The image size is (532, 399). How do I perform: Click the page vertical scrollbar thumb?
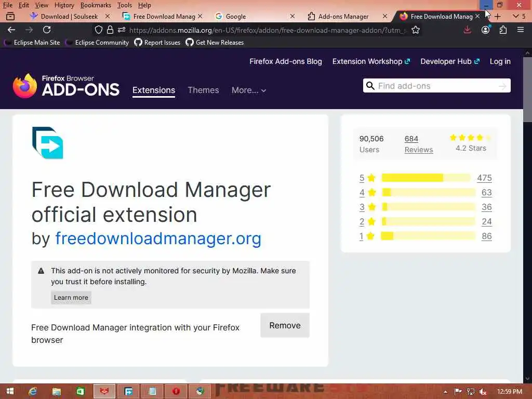527,89
